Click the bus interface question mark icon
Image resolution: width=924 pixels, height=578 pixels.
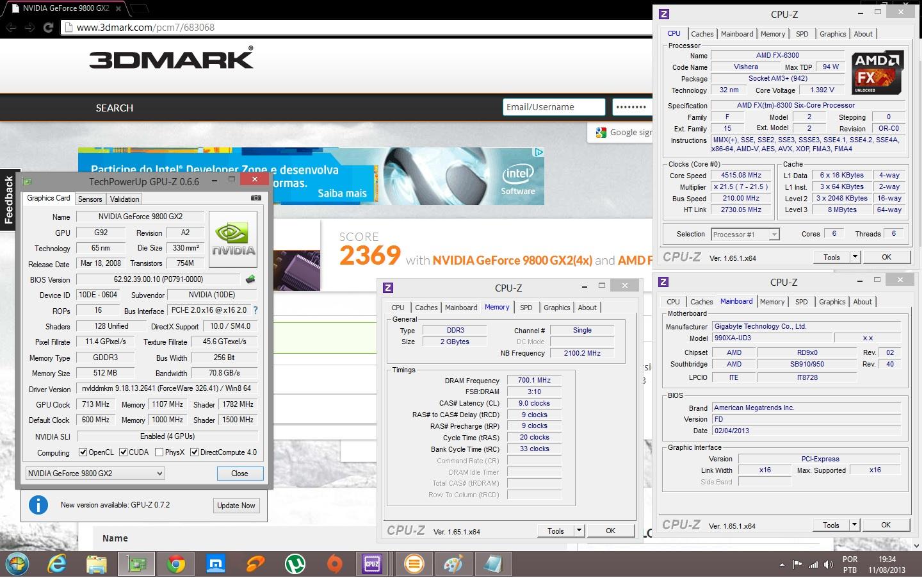coord(255,310)
